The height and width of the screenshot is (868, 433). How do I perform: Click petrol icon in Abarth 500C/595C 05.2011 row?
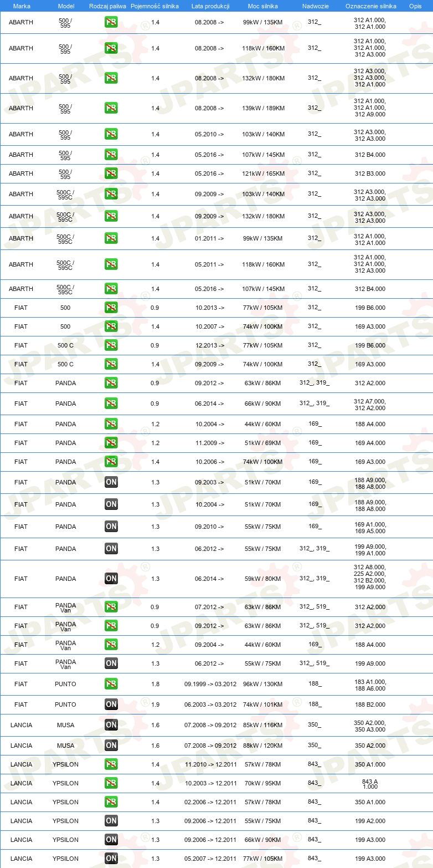tap(111, 264)
